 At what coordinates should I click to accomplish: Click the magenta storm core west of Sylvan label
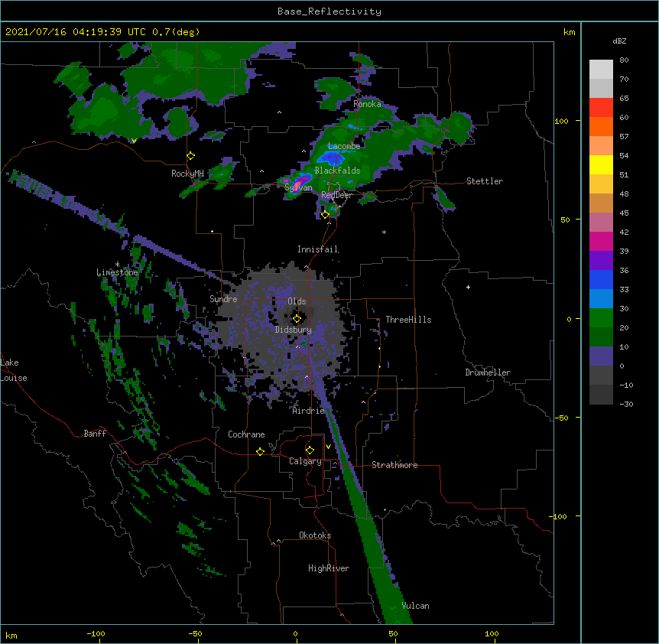287,181
